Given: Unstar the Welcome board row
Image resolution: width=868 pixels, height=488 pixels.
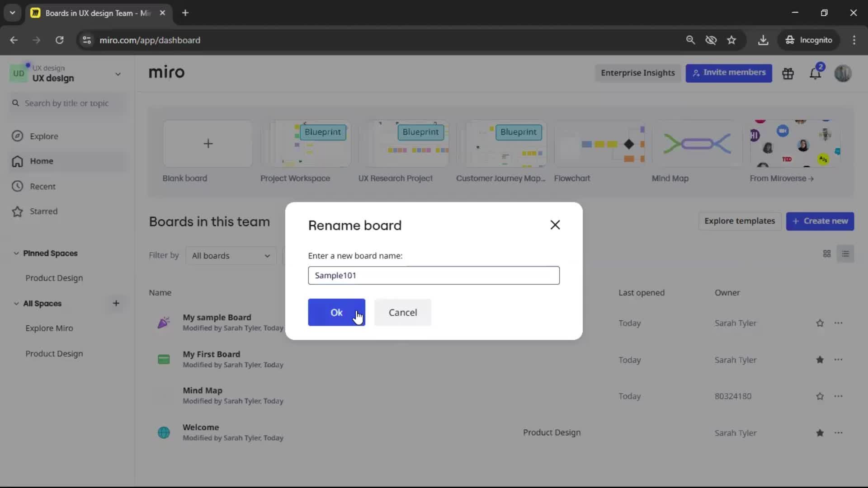Looking at the screenshot, I should click(820, 433).
